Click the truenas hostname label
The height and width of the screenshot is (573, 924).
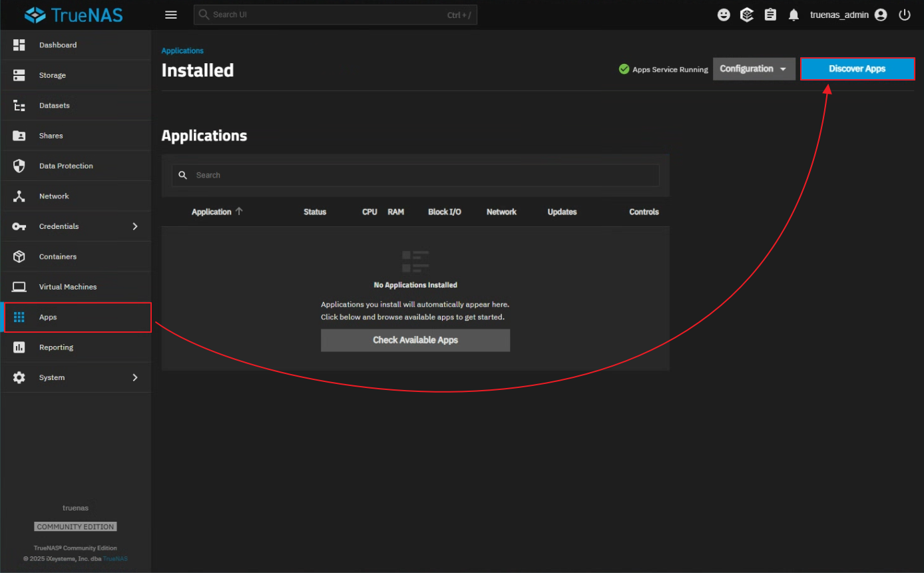pyautogui.click(x=75, y=508)
